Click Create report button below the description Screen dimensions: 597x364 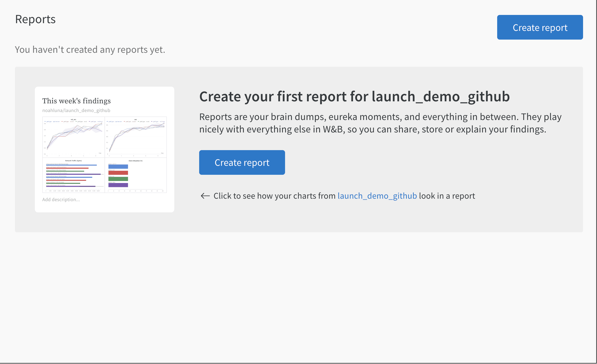[242, 162]
